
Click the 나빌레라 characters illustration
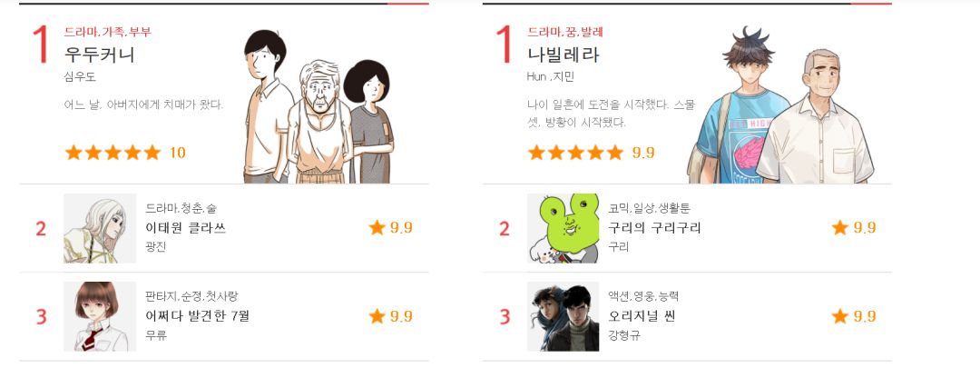[x=781, y=105]
